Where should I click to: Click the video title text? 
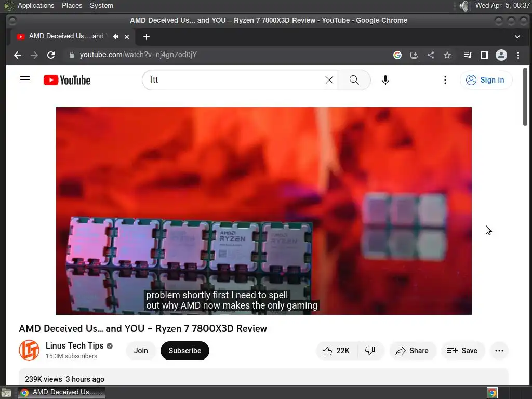(x=143, y=328)
